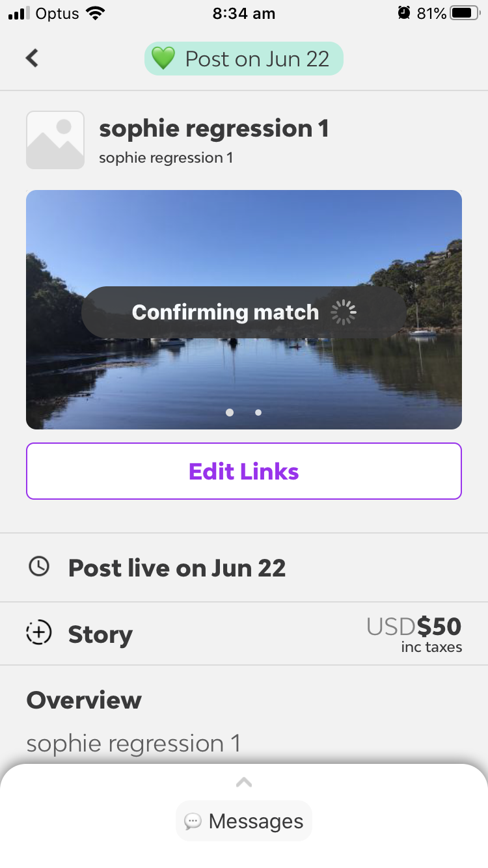The image size is (488, 868).
Task: Tap the loading spinner on Confirming match
Action: [344, 312]
